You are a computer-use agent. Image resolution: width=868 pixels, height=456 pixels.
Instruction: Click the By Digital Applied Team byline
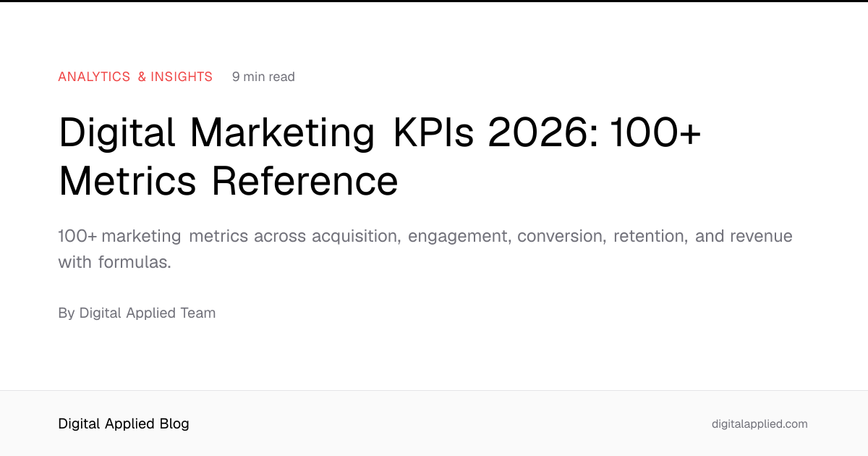(x=137, y=313)
